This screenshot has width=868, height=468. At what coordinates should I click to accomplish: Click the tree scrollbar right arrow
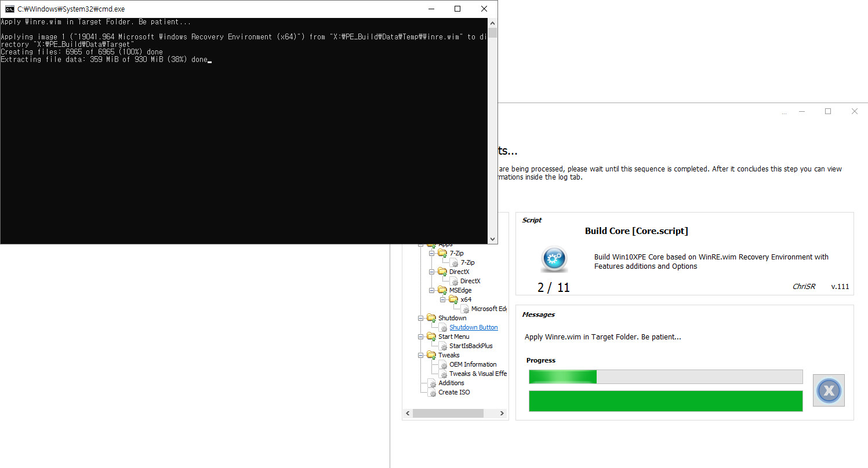click(x=502, y=414)
